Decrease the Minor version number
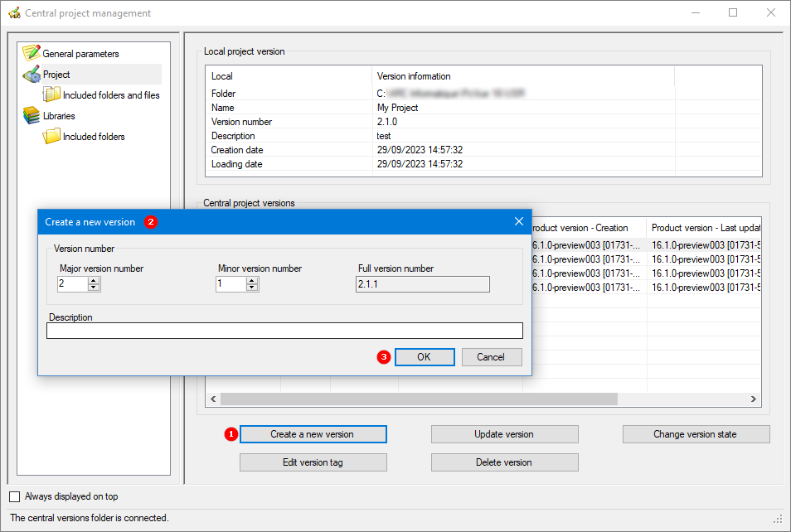 [x=252, y=288]
